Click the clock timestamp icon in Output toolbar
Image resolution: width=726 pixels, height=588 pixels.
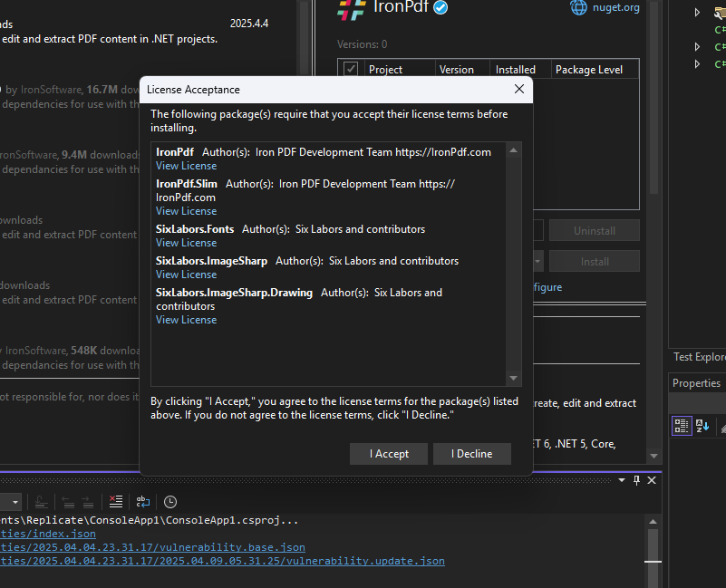pyautogui.click(x=170, y=502)
